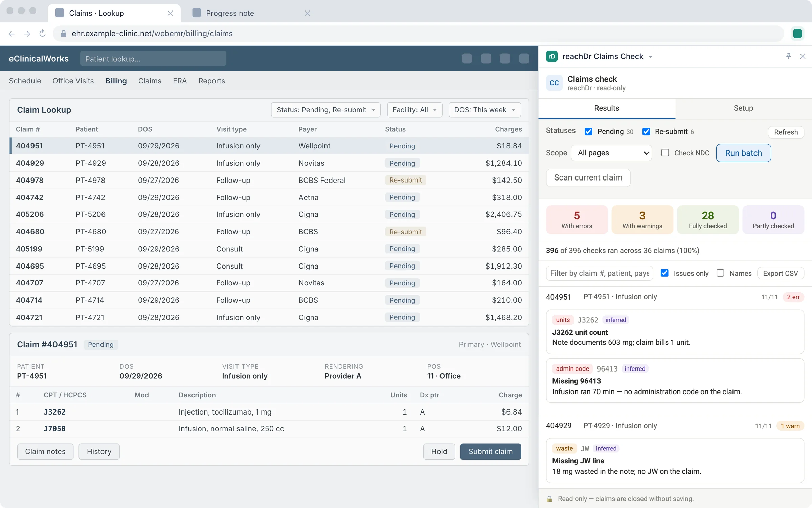Open the Reports menu
Image resolution: width=812 pixels, height=508 pixels.
(x=211, y=81)
